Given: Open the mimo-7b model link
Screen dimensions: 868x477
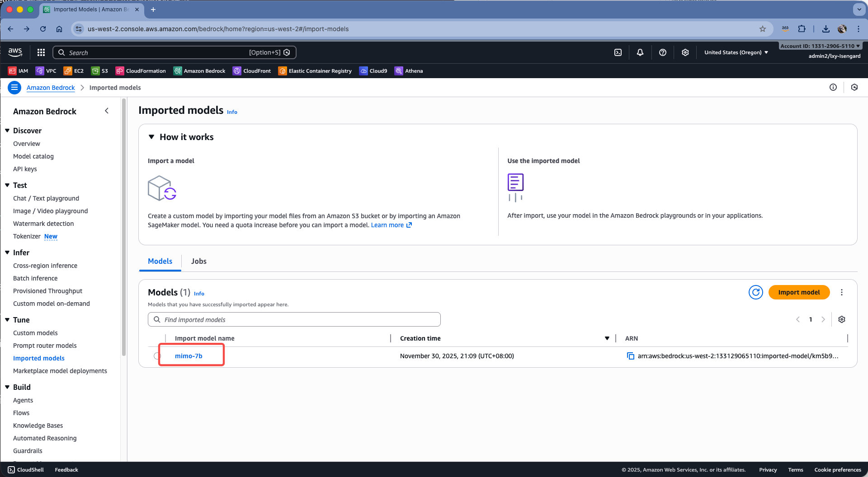Looking at the screenshot, I should (x=189, y=356).
